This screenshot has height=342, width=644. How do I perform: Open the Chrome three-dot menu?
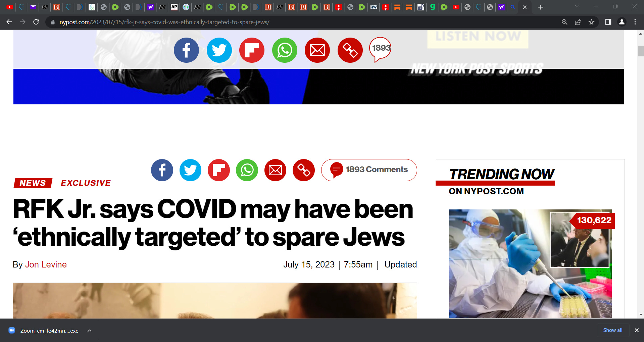[x=635, y=22]
